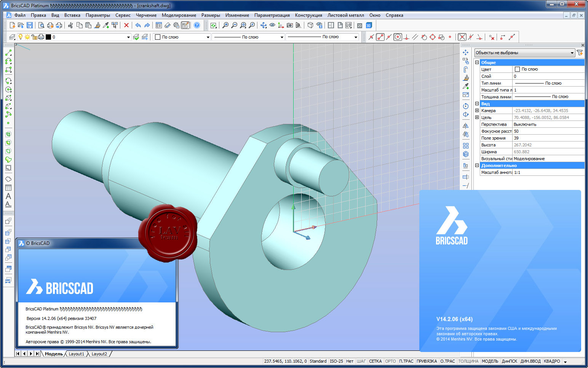Viewport: 588px width, 368px height.
Task: Toggle ТОЛЩИНА lineweight display
Action: click(x=468, y=361)
